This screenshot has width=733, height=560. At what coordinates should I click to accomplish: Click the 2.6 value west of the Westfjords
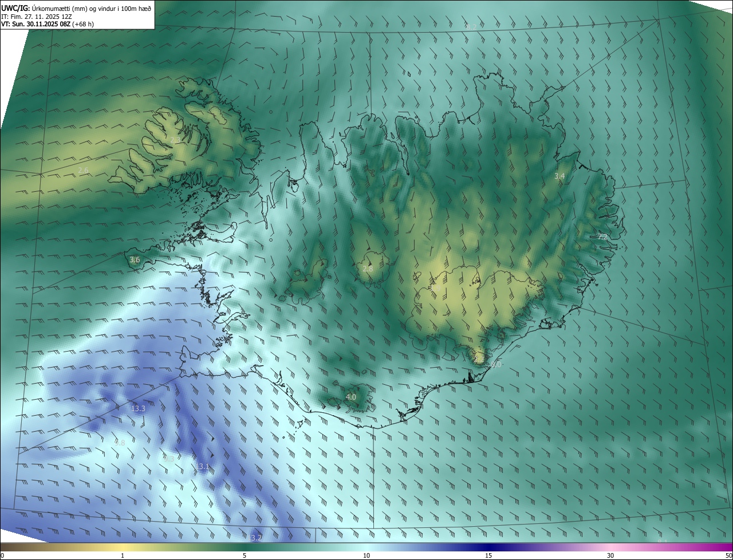[x=83, y=171]
